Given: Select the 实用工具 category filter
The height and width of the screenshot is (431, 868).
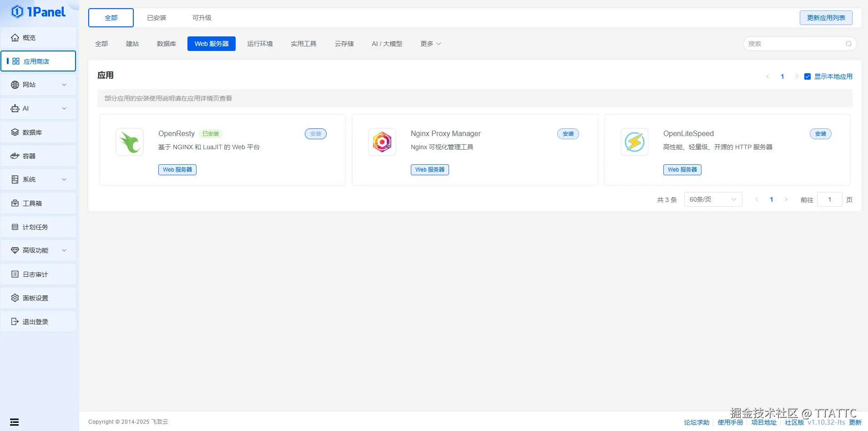Looking at the screenshot, I should point(303,44).
